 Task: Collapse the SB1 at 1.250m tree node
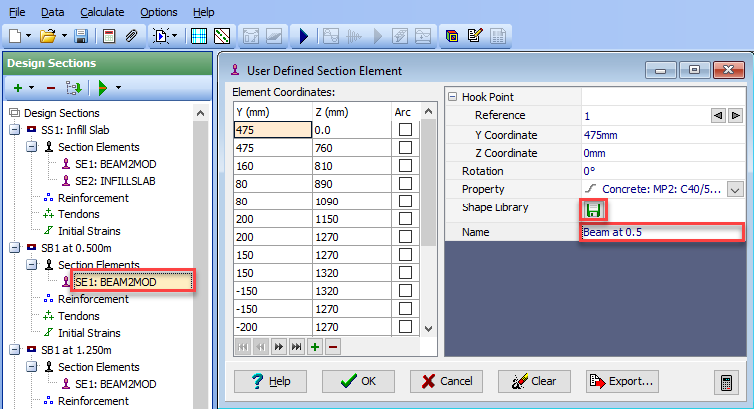(15, 350)
